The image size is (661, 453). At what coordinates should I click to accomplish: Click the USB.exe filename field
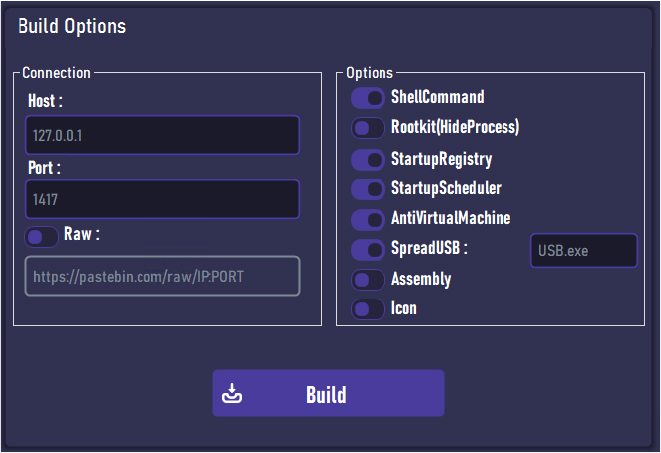(583, 250)
